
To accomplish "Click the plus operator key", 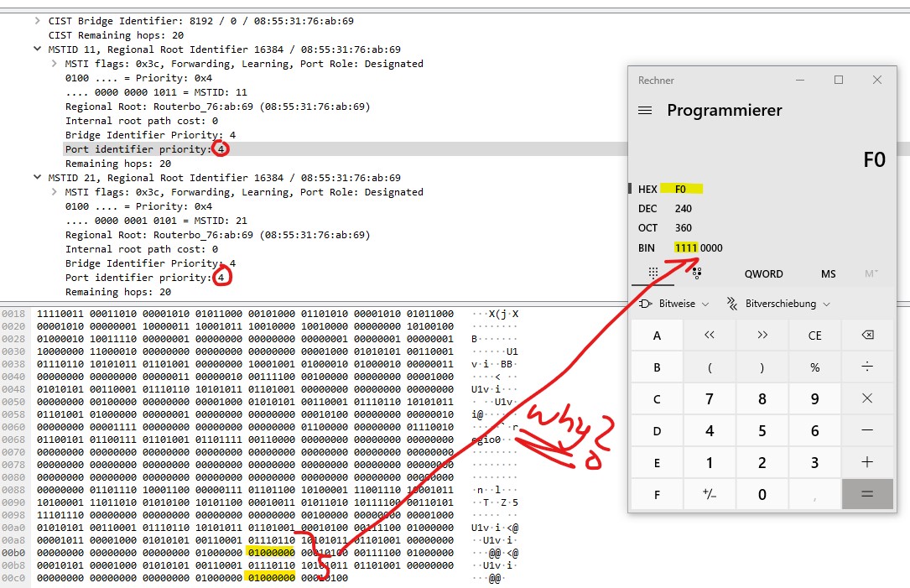I will click(x=867, y=463).
